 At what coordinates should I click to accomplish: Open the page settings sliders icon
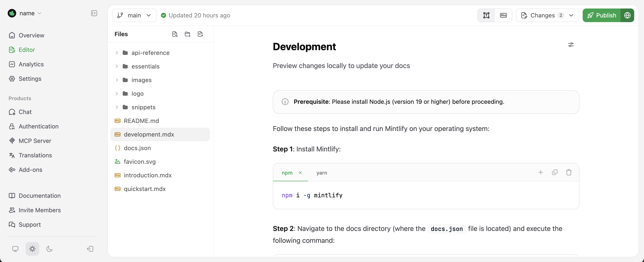[571, 45]
